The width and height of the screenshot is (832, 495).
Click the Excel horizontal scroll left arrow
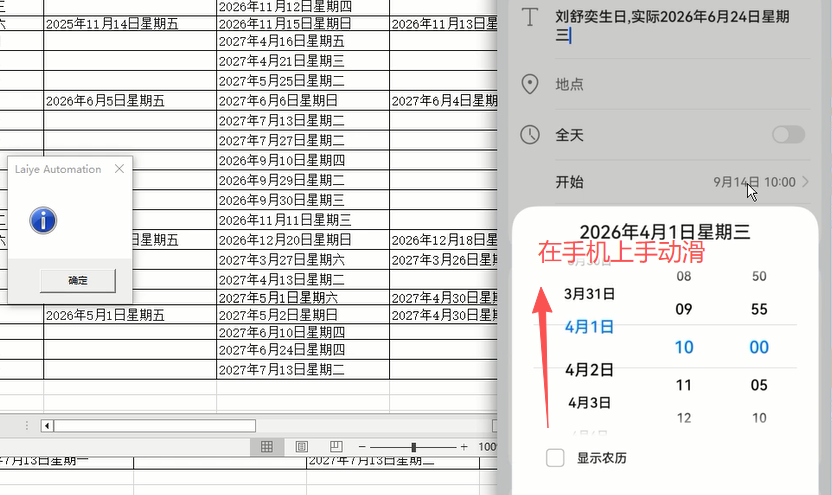coord(47,425)
